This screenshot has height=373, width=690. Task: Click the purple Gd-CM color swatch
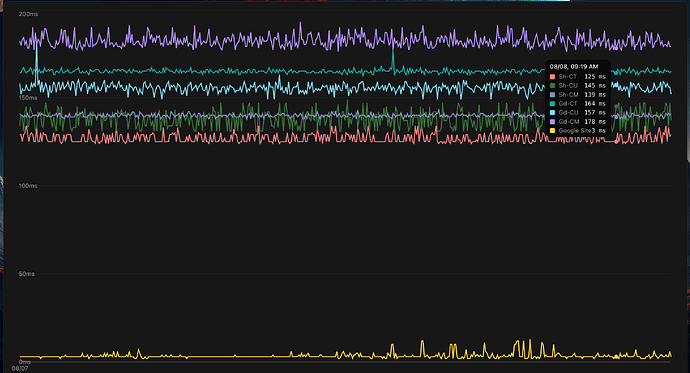(552, 122)
